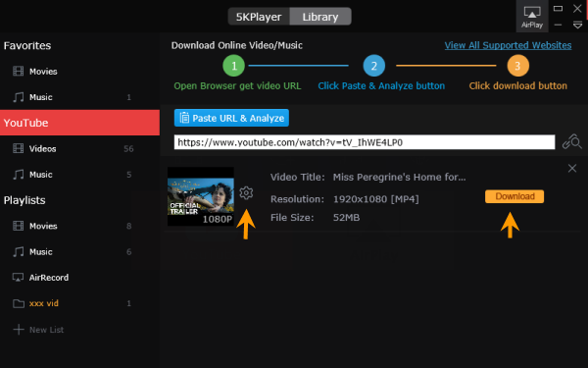The width and height of the screenshot is (588, 368).
Task: Click the orange Download button
Action: click(x=514, y=196)
